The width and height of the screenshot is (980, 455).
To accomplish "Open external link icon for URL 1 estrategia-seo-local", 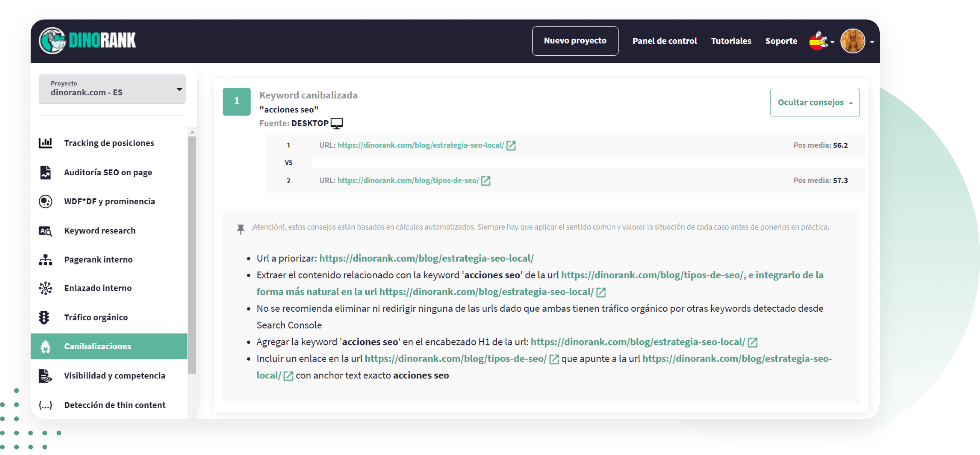I will pos(511,146).
